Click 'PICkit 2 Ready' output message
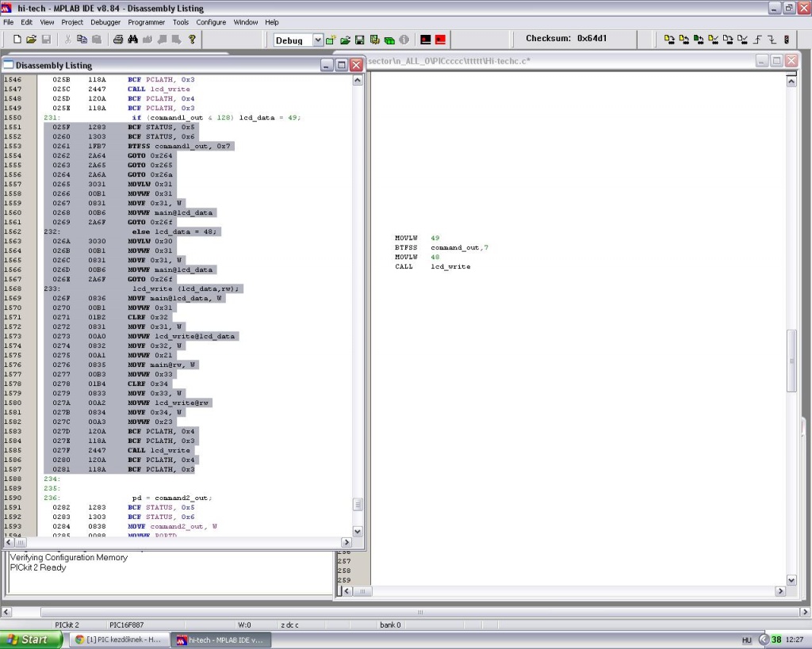The image size is (812, 649). click(x=38, y=567)
